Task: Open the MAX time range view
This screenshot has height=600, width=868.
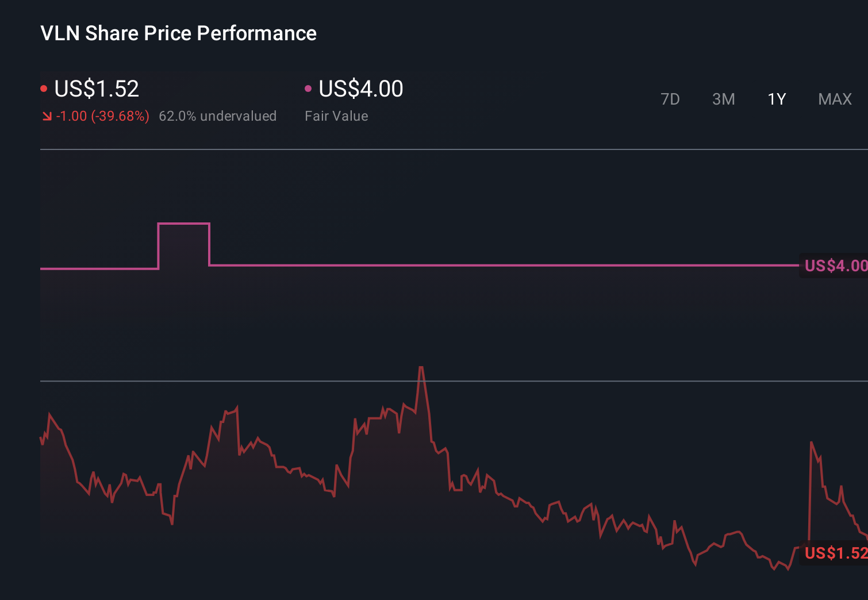Action: click(x=834, y=99)
